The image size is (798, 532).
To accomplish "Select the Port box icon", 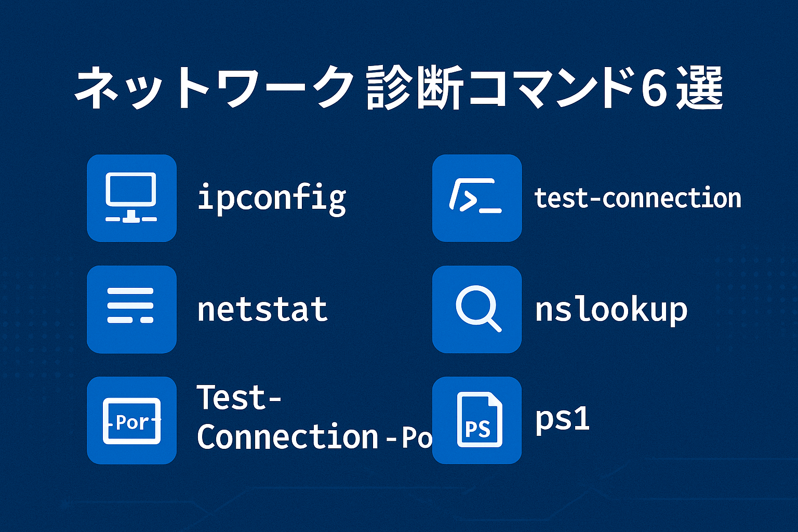I will tap(131, 420).
